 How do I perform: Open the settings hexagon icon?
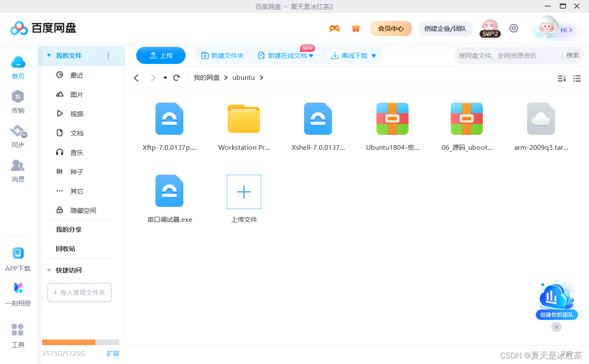click(514, 28)
